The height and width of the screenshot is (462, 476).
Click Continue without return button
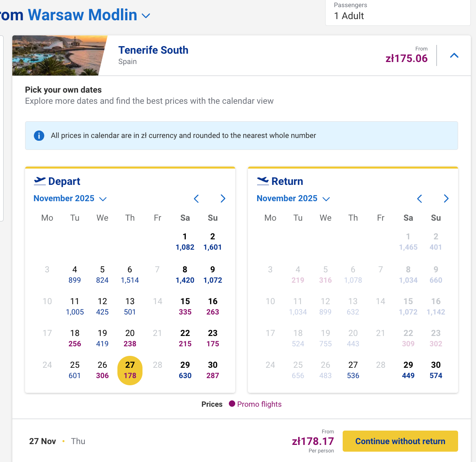[400, 441]
